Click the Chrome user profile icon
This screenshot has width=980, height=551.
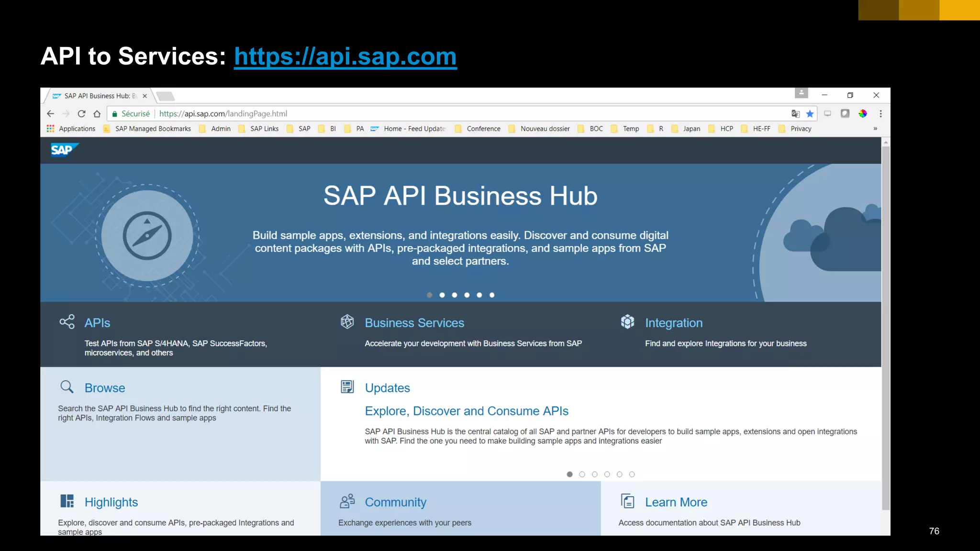click(801, 93)
